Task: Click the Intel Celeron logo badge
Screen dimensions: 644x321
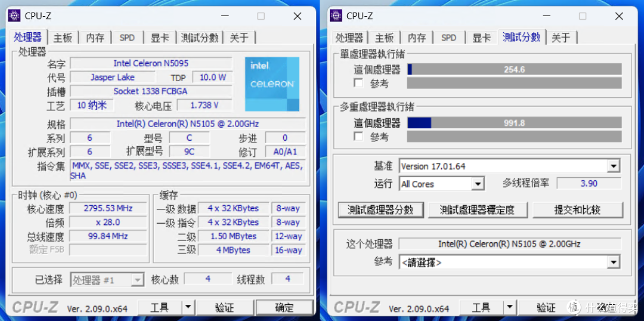Action: [273, 84]
